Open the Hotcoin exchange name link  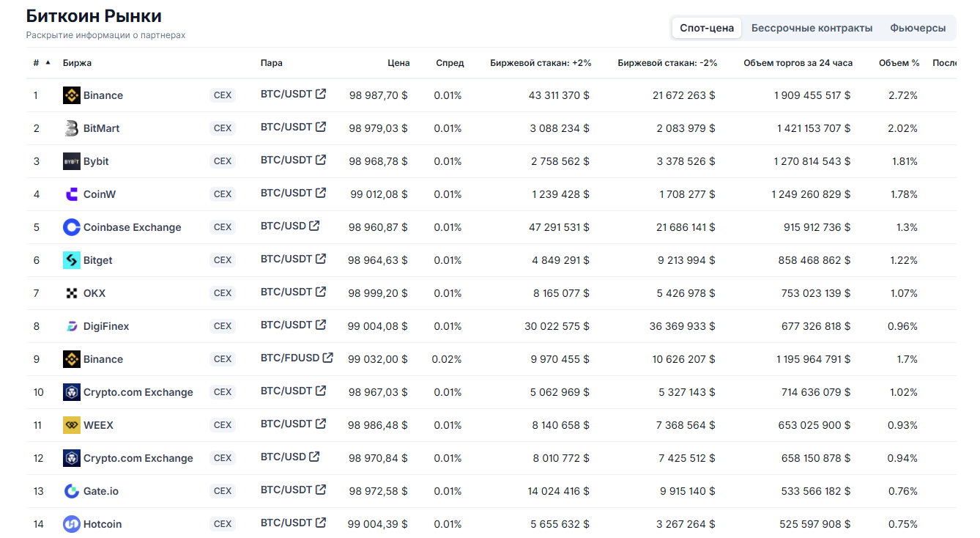(x=103, y=524)
